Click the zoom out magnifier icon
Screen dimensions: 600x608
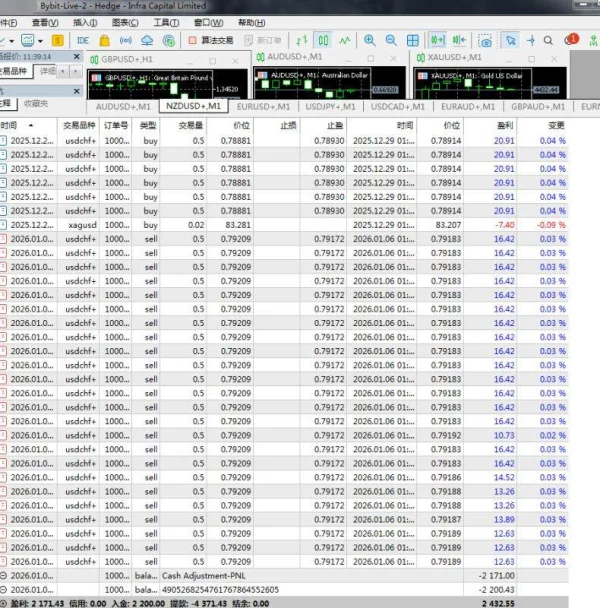pos(390,40)
